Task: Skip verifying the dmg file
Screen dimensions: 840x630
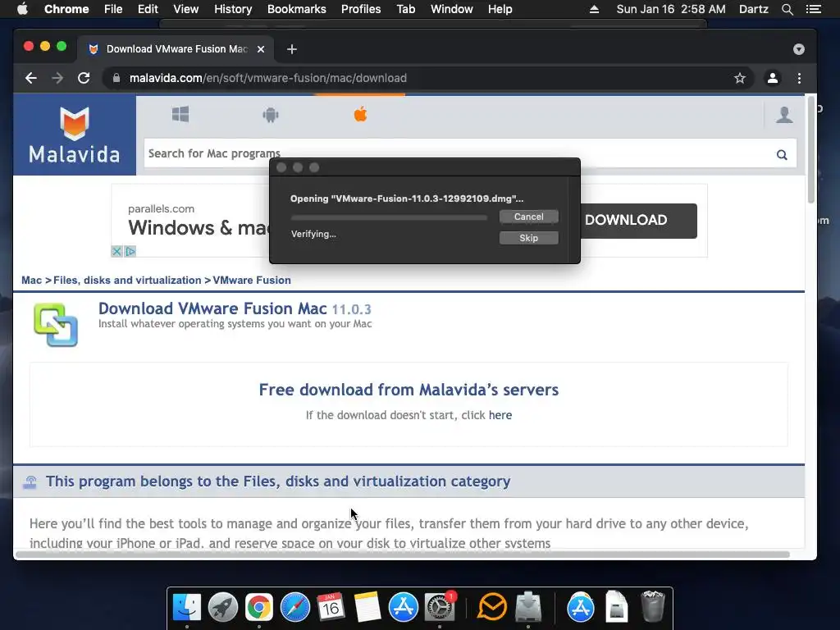Action: coord(529,238)
